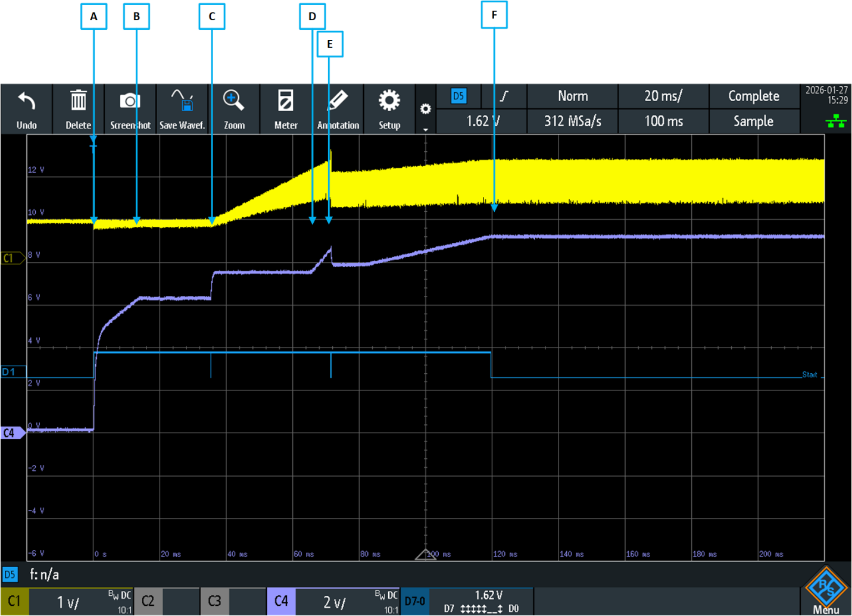Take a capture with the Screenshot camera icon
This screenshot has height=616, width=852.
click(130, 102)
